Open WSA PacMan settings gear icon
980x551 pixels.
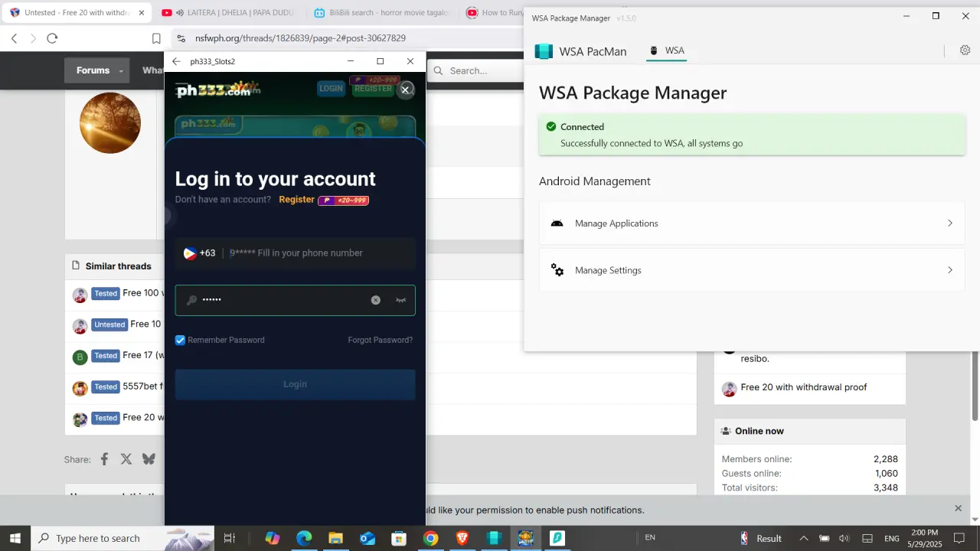(965, 51)
